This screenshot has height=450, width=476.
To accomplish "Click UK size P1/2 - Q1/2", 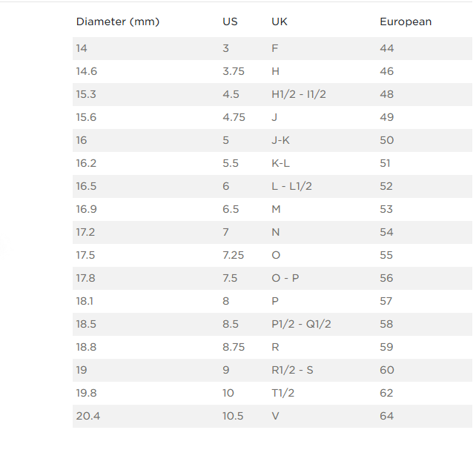I will pos(301,324).
